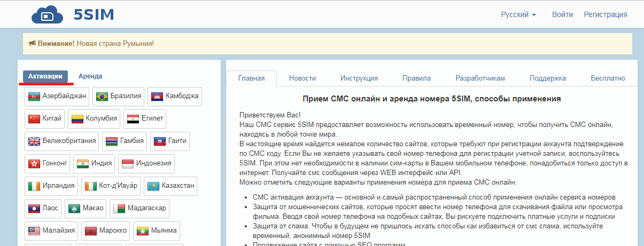Pick the Индонезия country button
644x246 pixels.
click(x=146, y=164)
